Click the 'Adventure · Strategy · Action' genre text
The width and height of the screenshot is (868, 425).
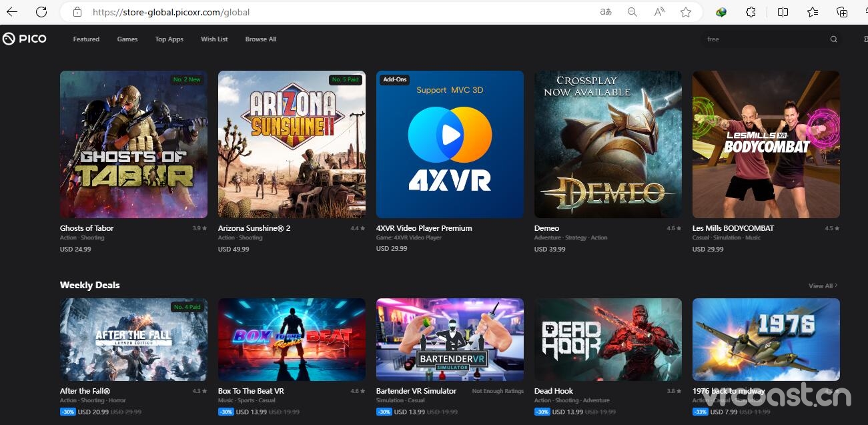[x=571, y=238]
